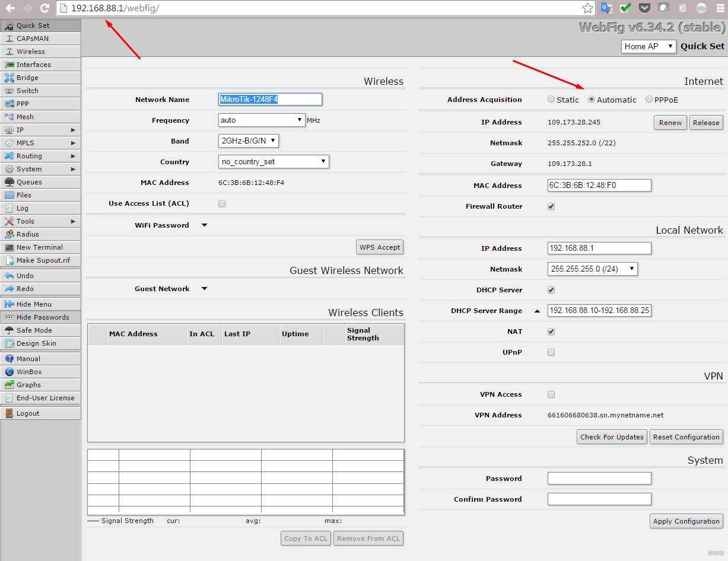The width and height of the screenshot is (728, 561).
Task: Click the Local Network IP Address field
Action: click(x=599, y=248)
